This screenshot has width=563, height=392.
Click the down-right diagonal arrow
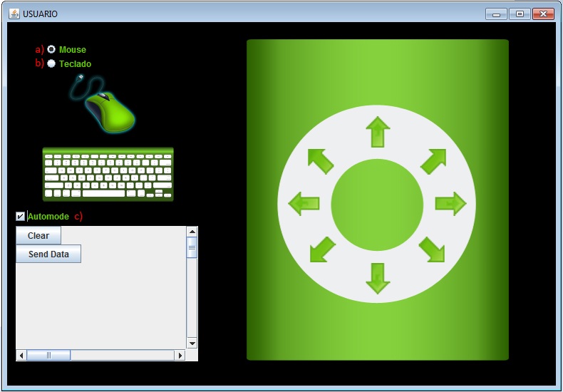pos(432,249)
